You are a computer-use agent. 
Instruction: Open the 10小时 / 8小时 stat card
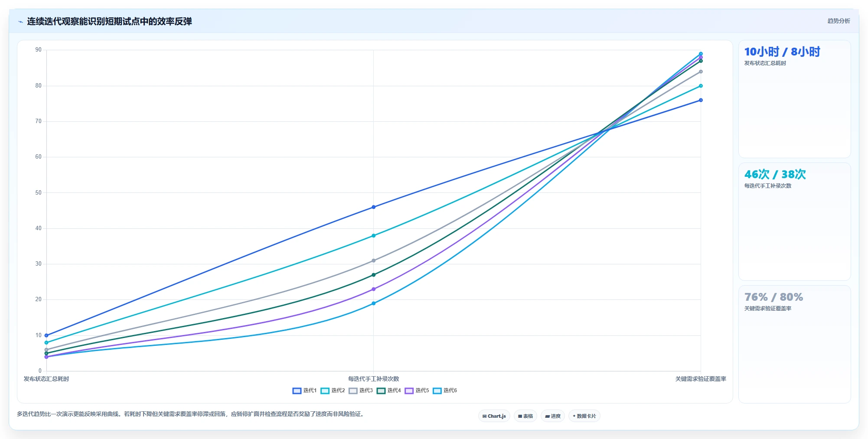pos(794,99)
